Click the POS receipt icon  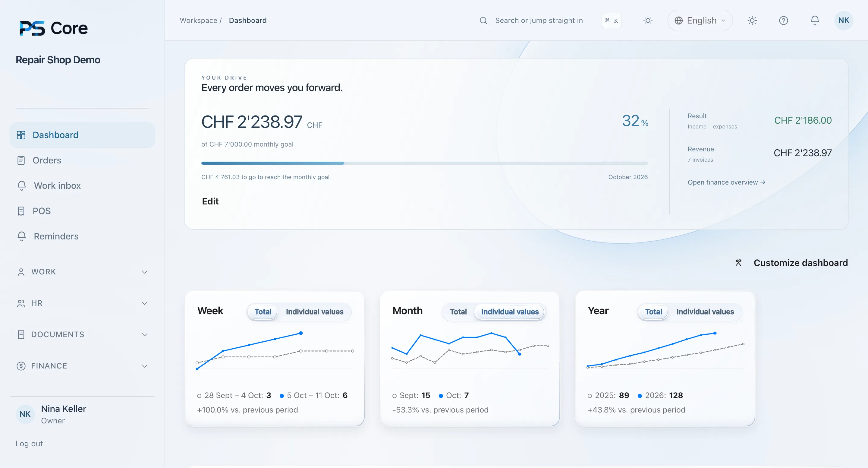point(21,211)
